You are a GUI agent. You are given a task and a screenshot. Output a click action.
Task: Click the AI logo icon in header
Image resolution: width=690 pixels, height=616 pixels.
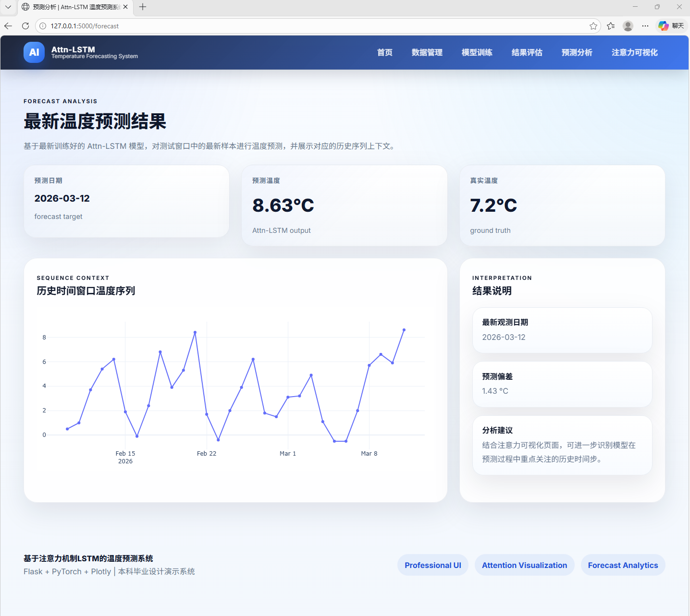pyautogui.click(x=34, y=52)
